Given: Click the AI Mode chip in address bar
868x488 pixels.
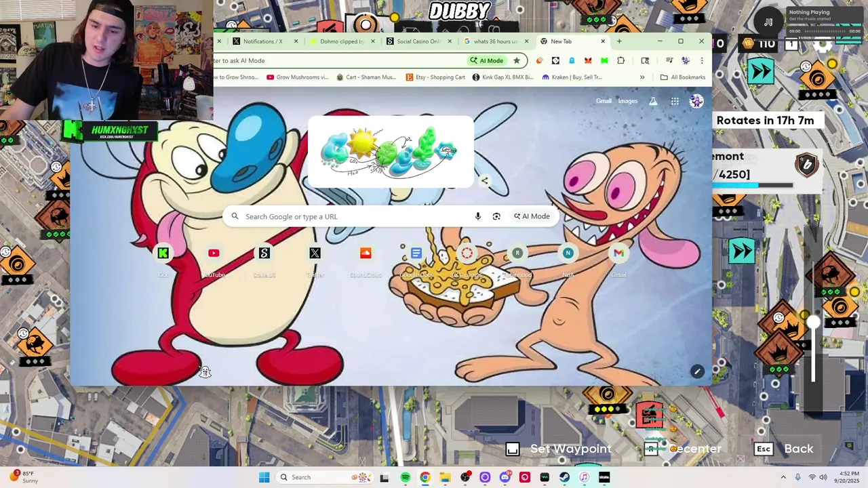Looking at the screenshot, I should coord(487,60).
